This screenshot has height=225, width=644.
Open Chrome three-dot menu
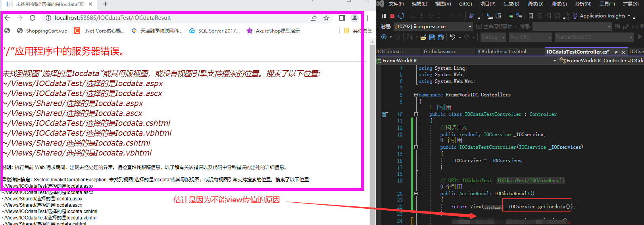coord(367,18)
